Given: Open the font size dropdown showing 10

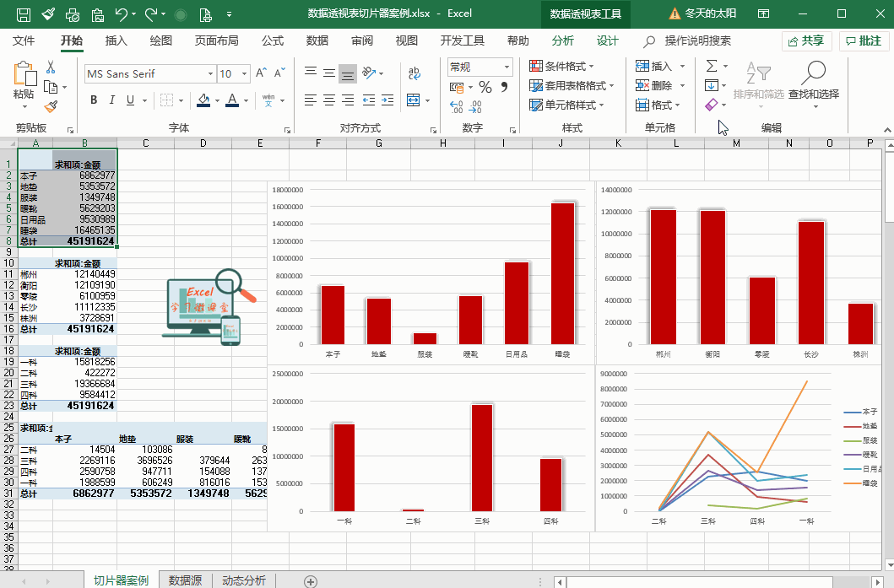Looking at the screenshot, I should point(244,73).
